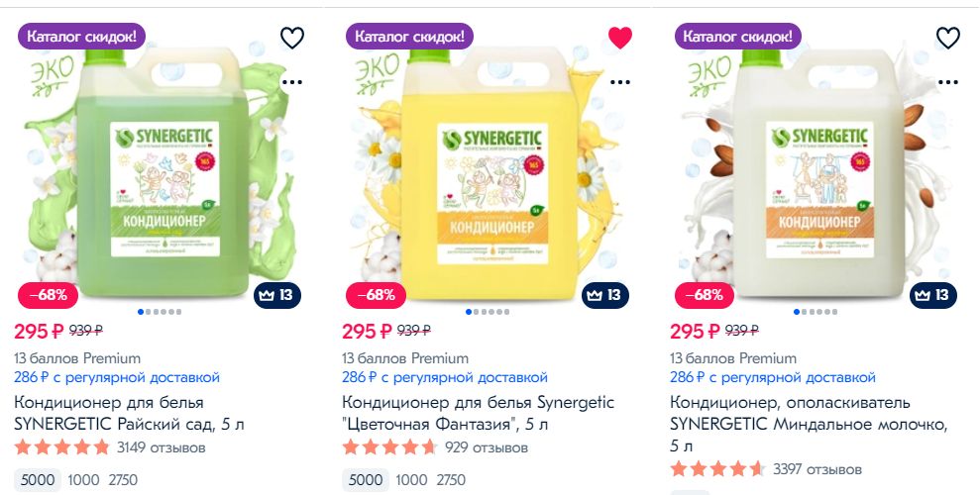Click crown 13 Premium badge on white canister

(x=933, y=295)
